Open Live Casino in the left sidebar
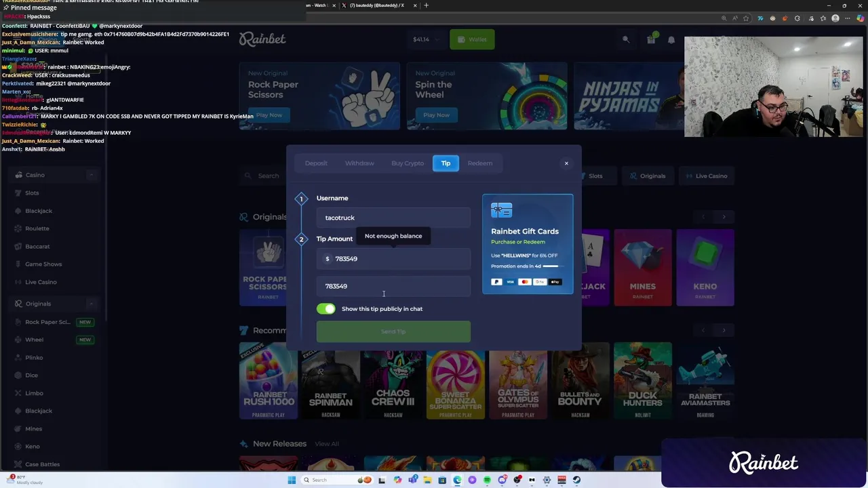 click(x=41, y=282)
